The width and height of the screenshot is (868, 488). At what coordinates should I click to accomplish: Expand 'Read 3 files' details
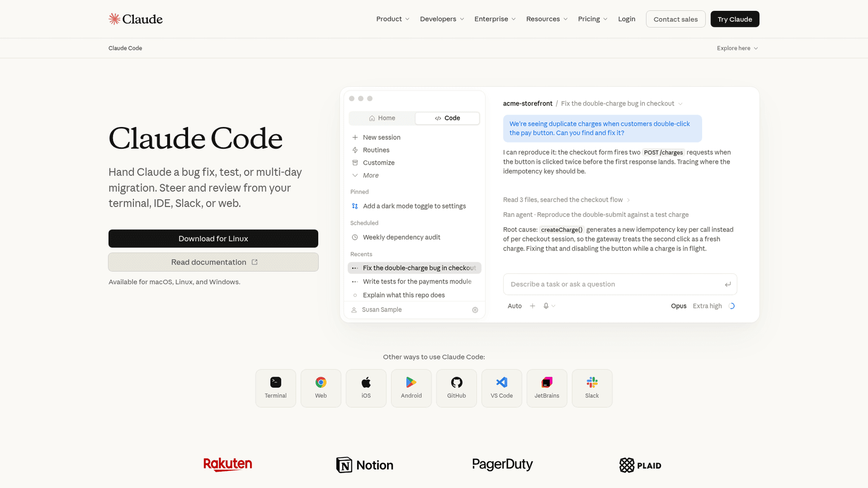coord(567,200)
